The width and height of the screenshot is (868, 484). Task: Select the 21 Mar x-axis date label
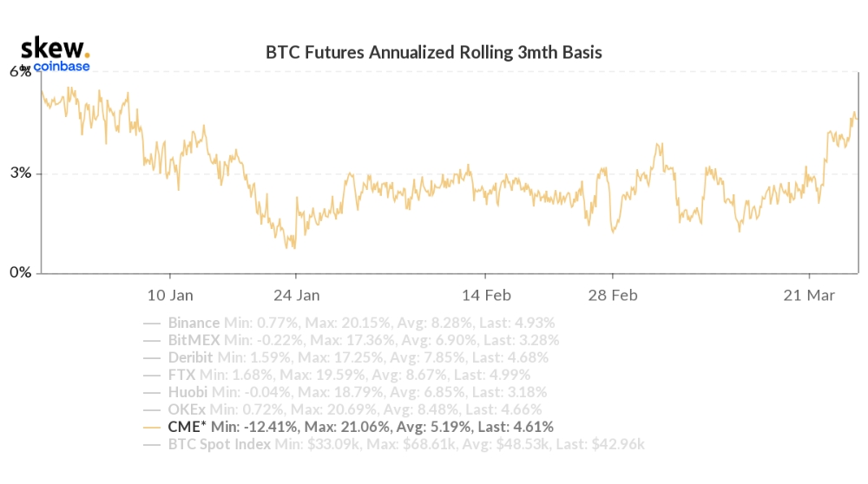(809, 296)
